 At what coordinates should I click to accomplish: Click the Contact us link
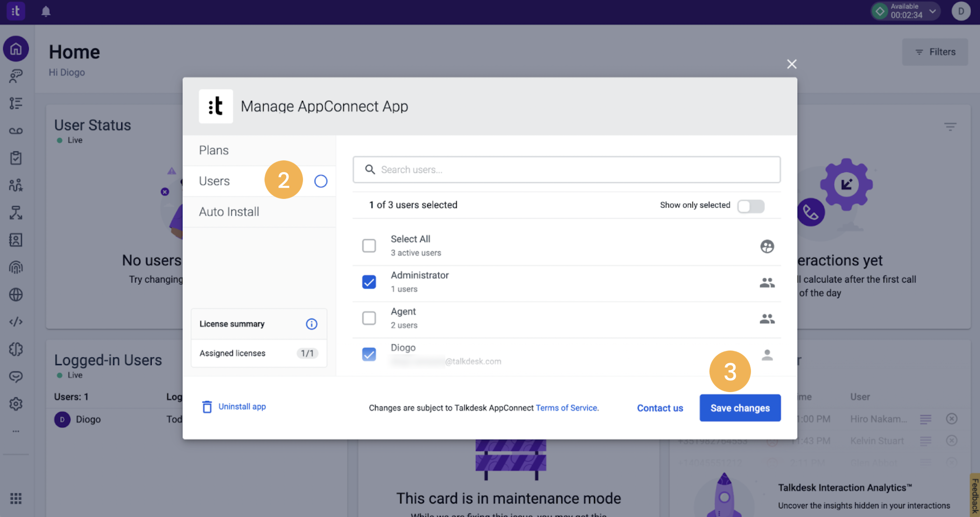point(660,408)
